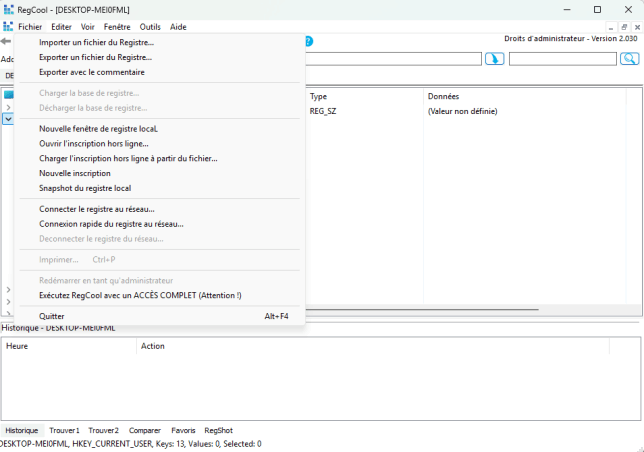The image size is (644, 452).
Task: Click the search input field at top right
Action: tap(562, 59)
